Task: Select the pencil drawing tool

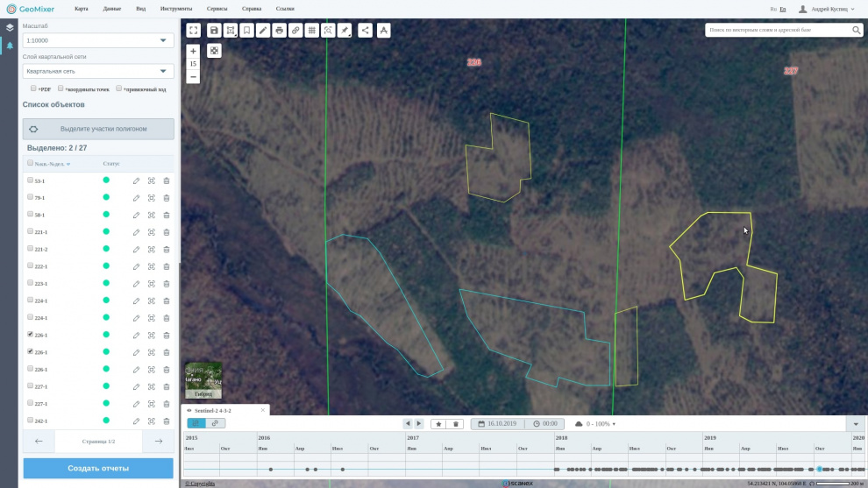Action: point(263,31)
